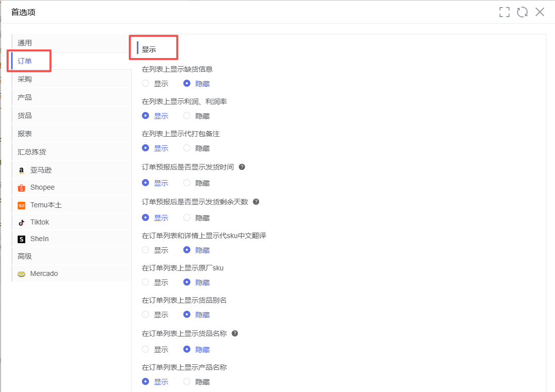Select 隐藏 for 在订单列表上显示产品名称

pyautogui.click(x=187, y=382)
